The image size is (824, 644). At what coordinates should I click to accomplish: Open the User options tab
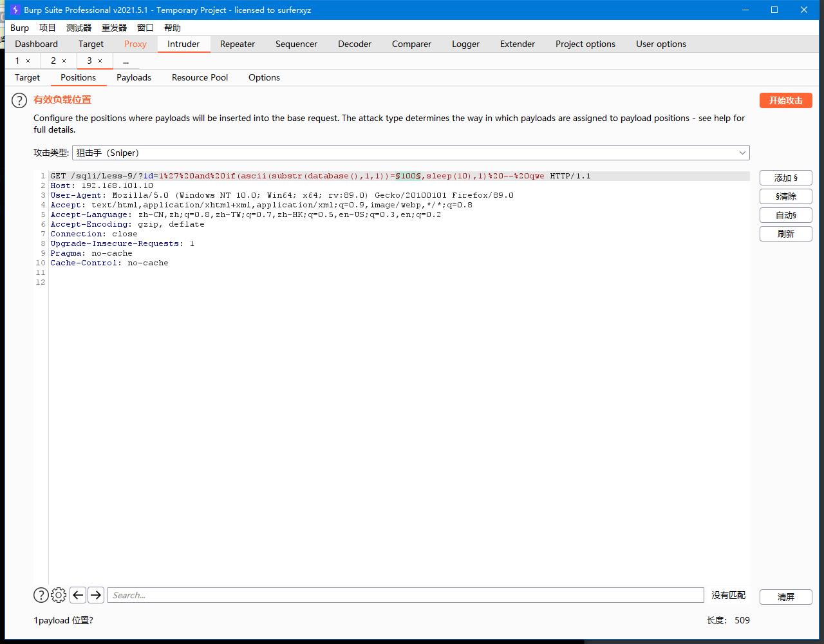pyautogui.click(x=661, y=44)
